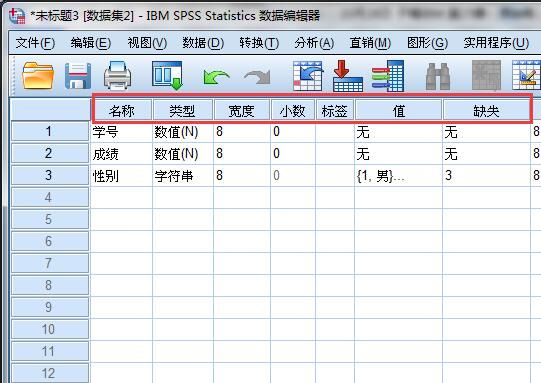Save the dataset with the floppy icon

pos(78,76)
